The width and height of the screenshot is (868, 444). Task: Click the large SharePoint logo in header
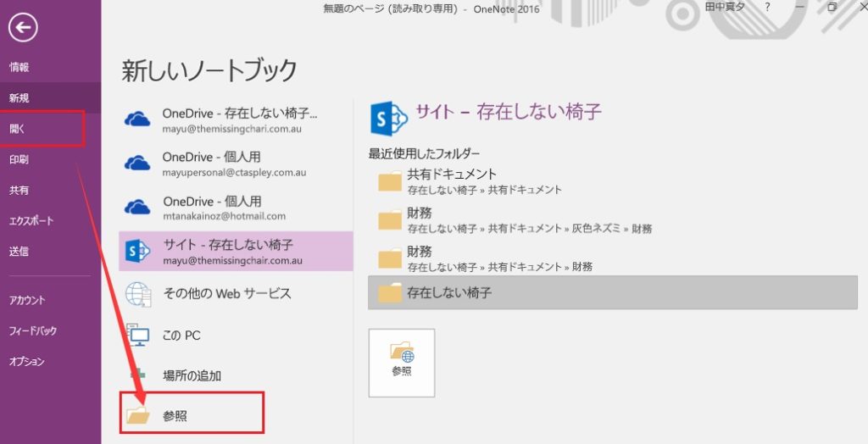388,118
